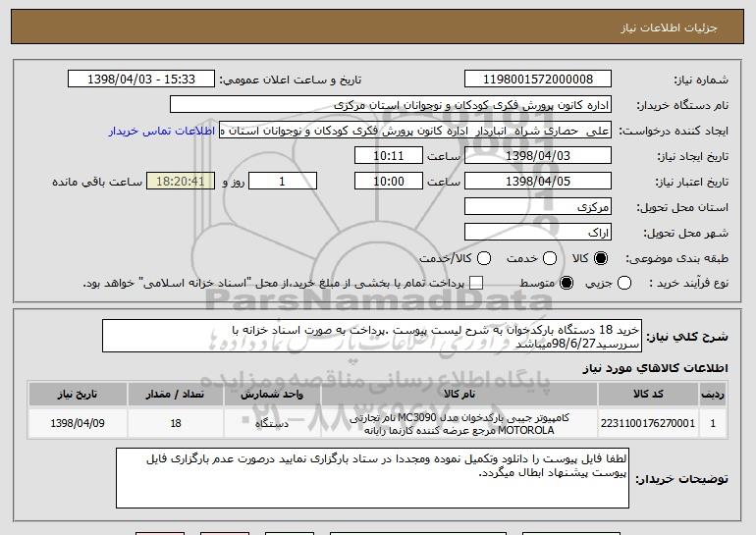The height and width of the screenshot is (535, 756).
Task: Click the delivery city field اراک
Action: click(538, 233)
